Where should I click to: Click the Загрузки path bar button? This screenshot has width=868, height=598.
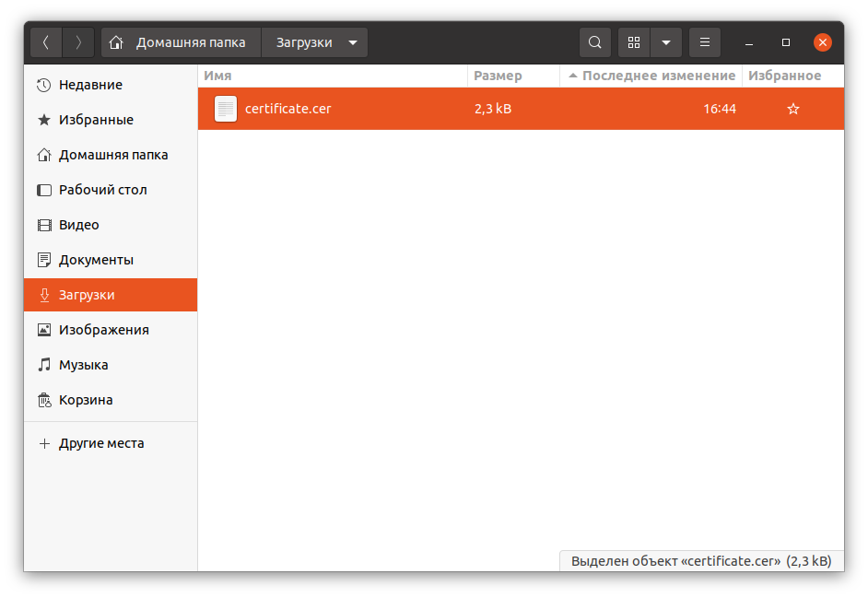coord(314,42)
